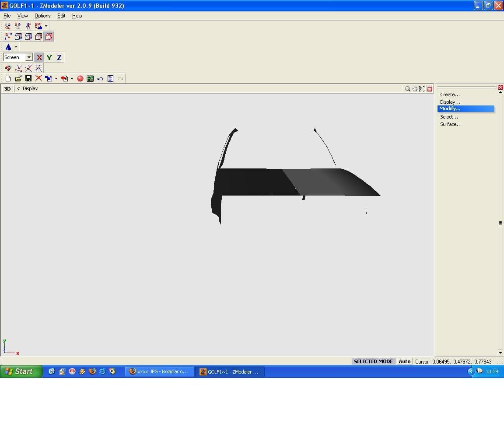Click Surface... in the command panel

pos(451,124)
